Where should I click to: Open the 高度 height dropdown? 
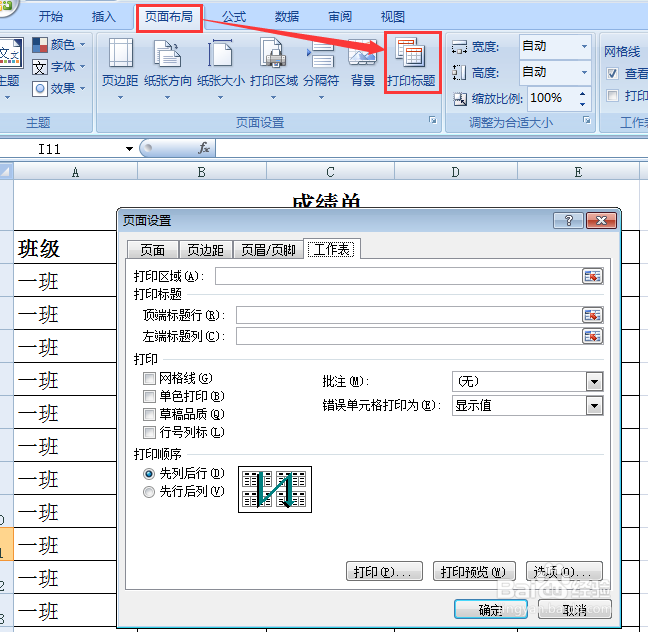584,72
